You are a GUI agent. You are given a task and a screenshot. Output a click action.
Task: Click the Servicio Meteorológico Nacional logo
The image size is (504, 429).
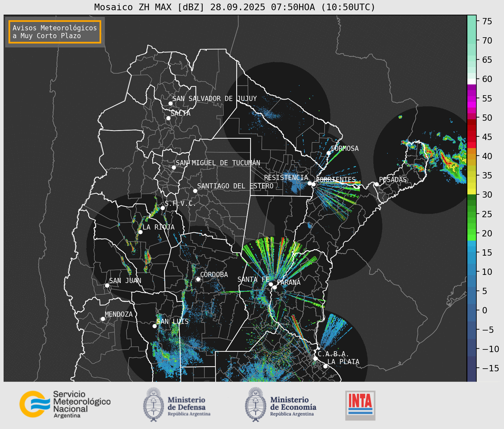[x=65, y=404]
